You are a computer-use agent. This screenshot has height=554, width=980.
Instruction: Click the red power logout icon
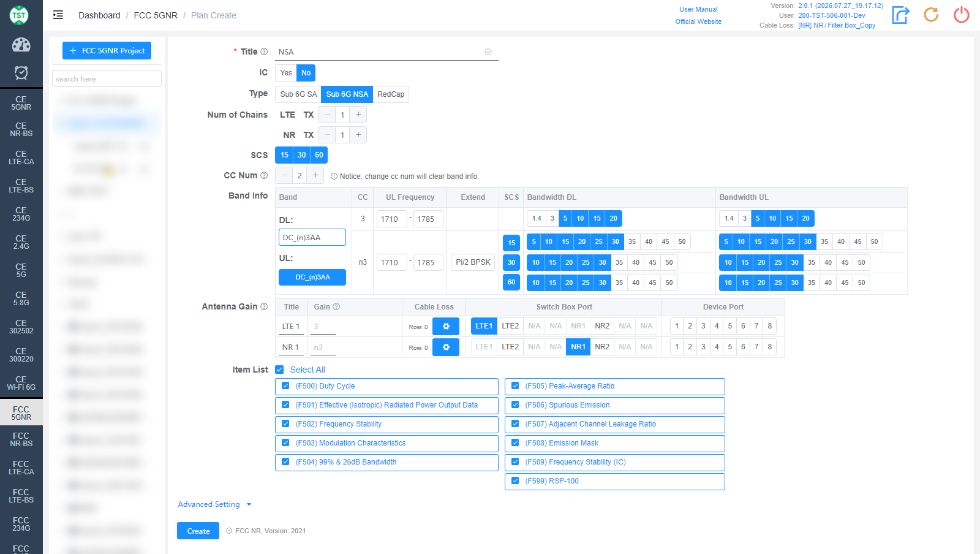coord(962,15)
